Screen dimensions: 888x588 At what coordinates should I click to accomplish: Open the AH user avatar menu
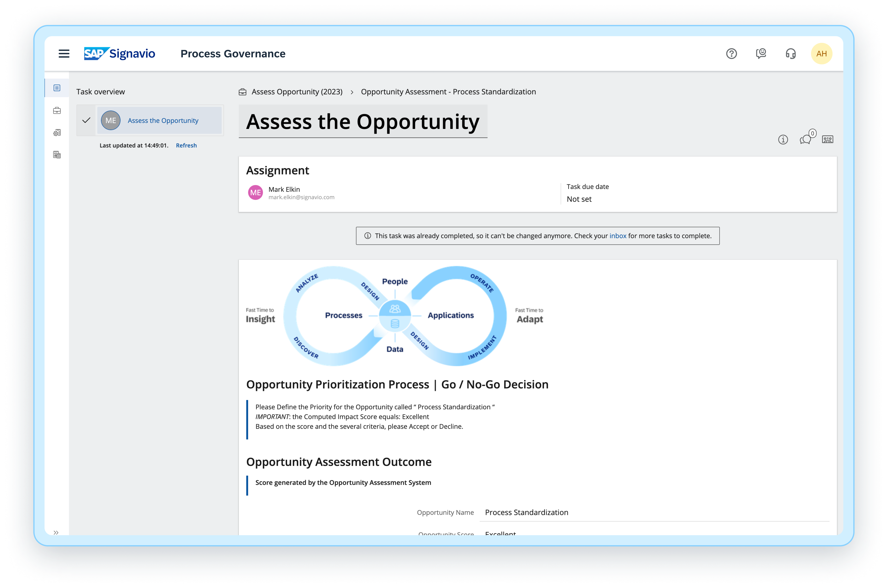(x=822, y=53)
